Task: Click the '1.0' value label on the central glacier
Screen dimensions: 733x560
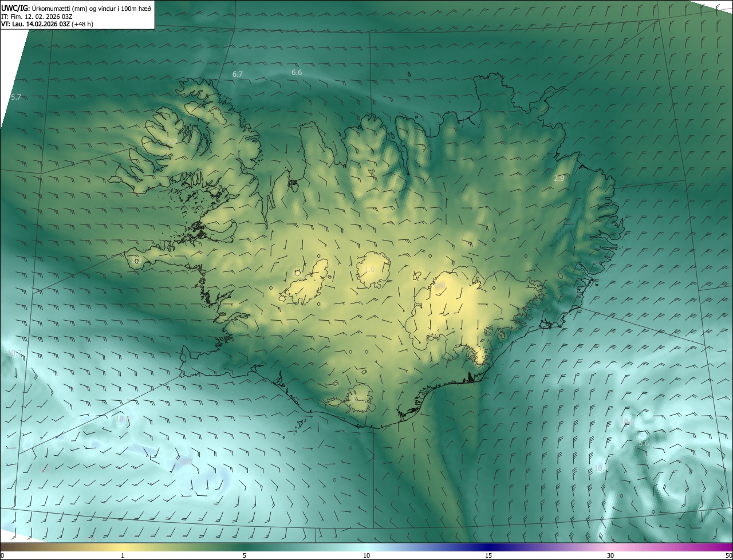Action: pyautogui.click(x=370, y=270)
